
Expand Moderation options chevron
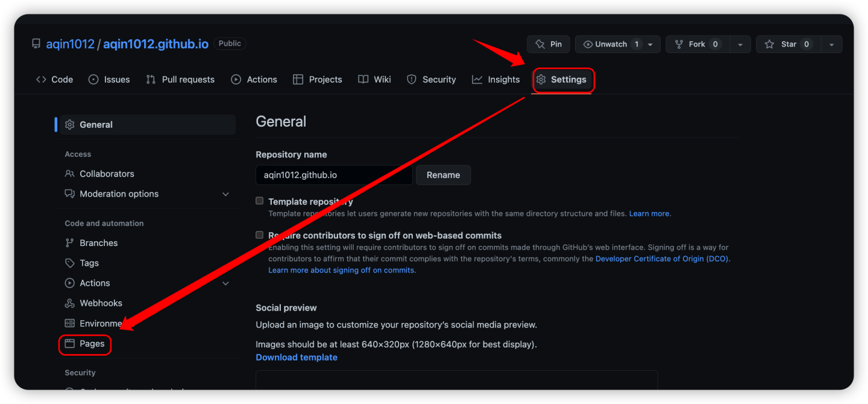(226, 194)
